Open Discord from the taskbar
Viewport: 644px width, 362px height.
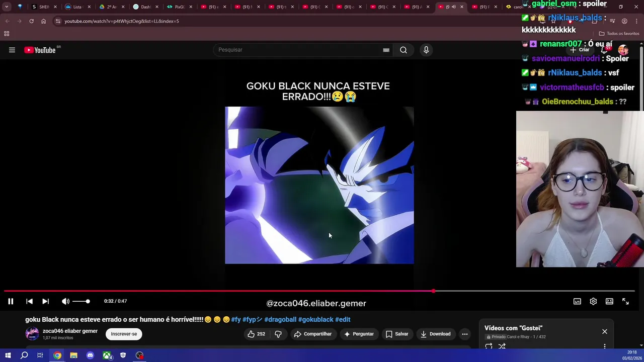click(90, 355)
